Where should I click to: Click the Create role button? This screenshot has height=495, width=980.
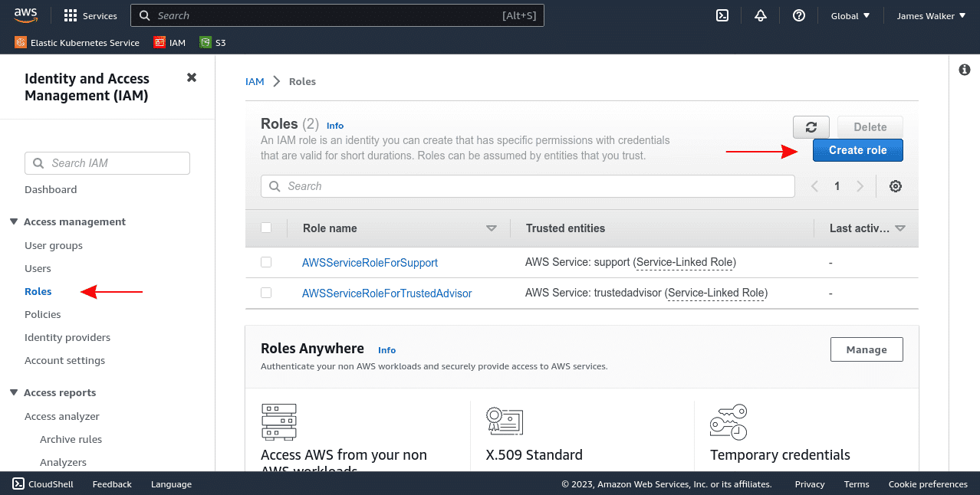(857, 150)
